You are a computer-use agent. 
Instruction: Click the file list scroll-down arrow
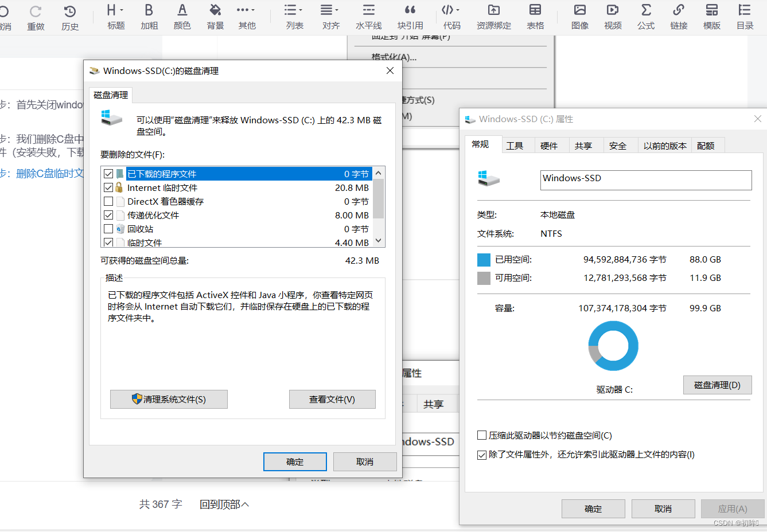point(379,241)
